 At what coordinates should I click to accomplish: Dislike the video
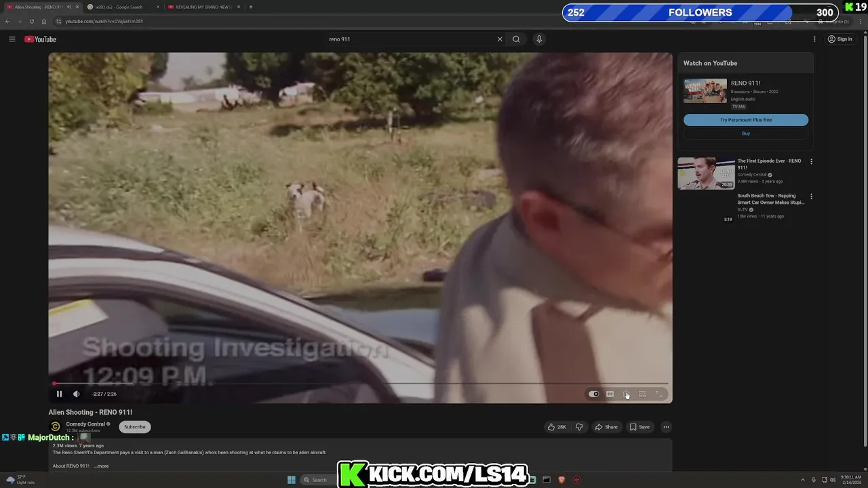click(578, 427)
